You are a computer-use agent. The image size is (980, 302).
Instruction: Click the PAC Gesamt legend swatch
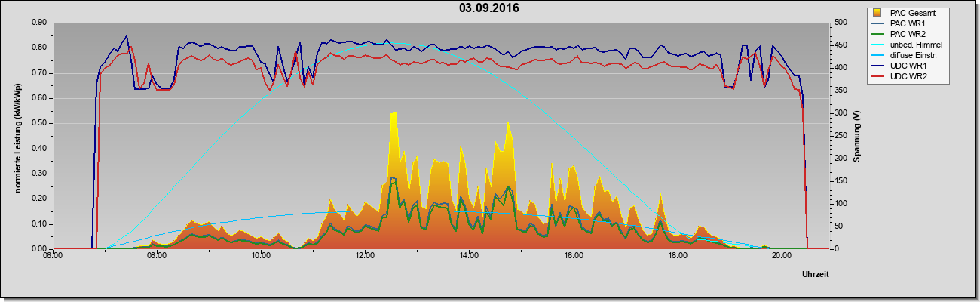pyautogui.click(x=877, y=13)
